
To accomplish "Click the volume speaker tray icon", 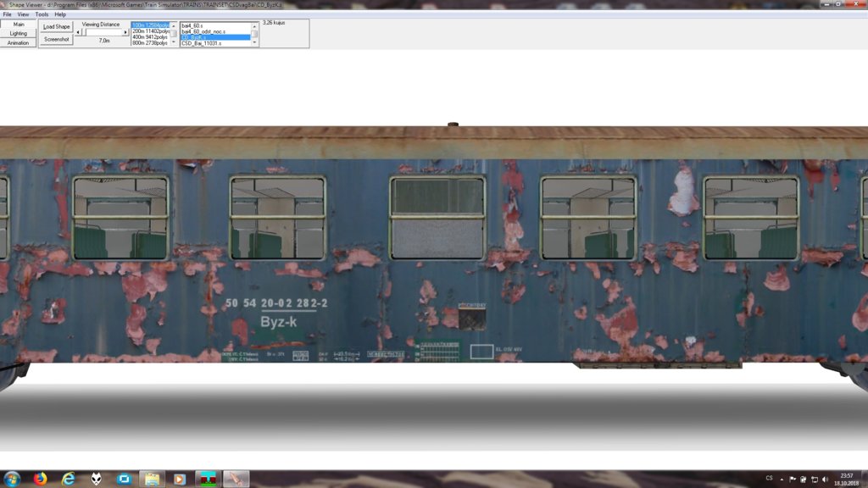I will pos(825,480).
